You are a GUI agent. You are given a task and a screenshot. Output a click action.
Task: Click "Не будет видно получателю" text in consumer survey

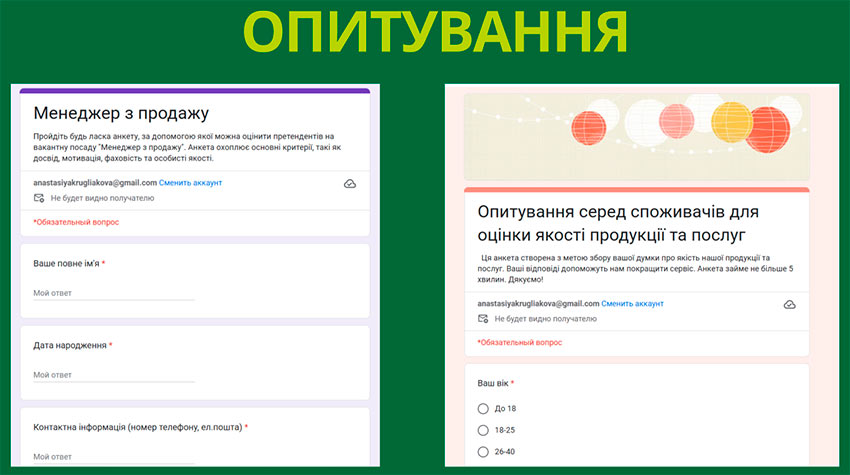tap(545, 319)
